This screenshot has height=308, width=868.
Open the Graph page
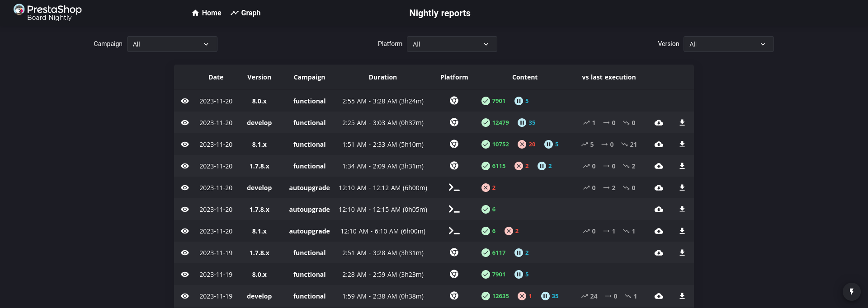pyautogui.click(x=245, y=13)
